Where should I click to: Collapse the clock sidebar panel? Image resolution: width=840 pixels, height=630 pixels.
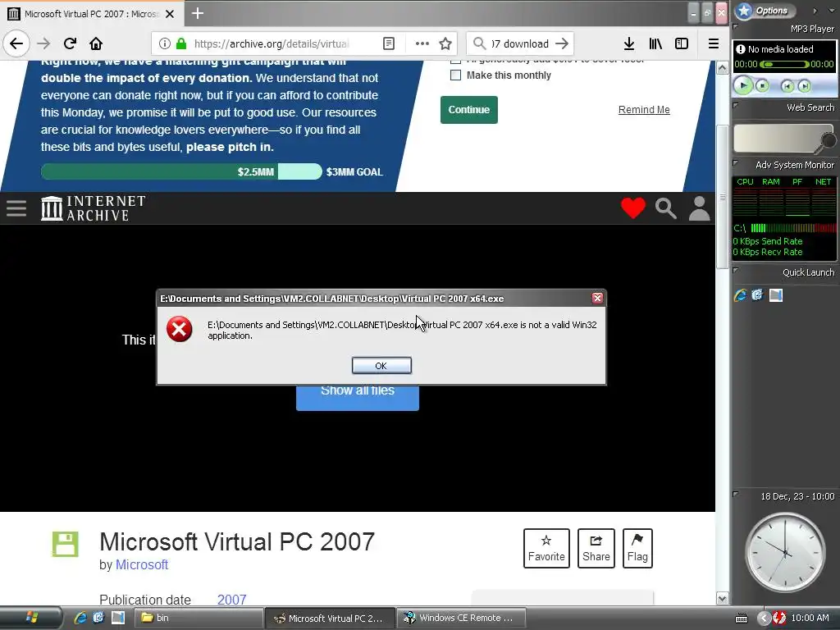(736, 494)
